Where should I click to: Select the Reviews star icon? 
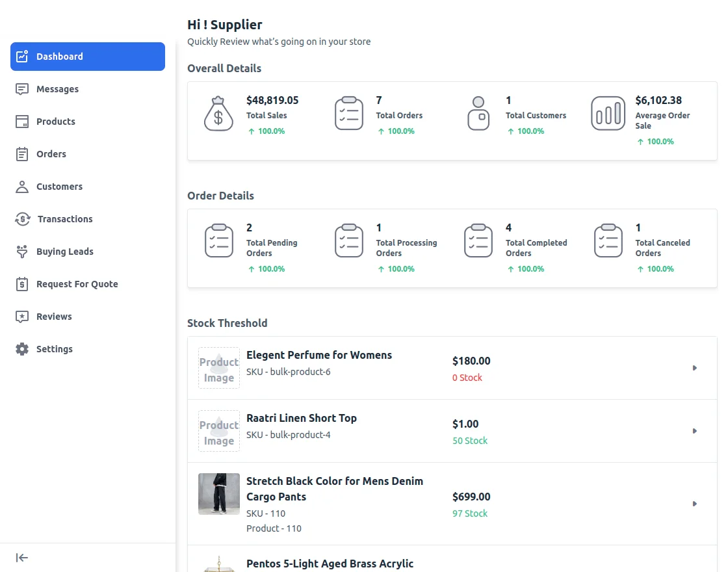(x=21, y=317)
